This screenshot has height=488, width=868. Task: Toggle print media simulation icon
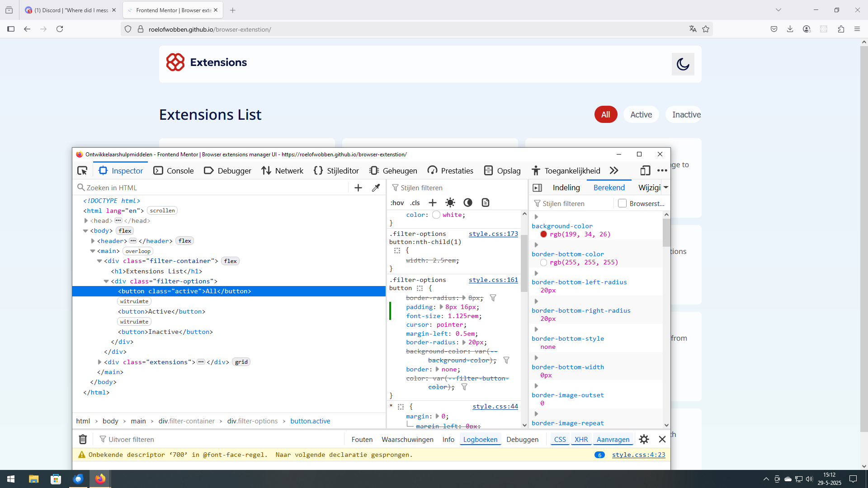coord(486,202)
